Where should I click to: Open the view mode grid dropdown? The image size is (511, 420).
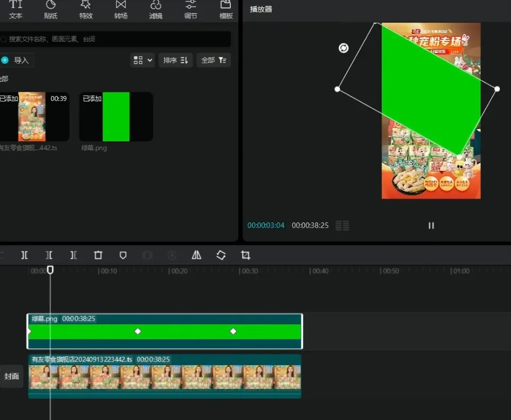tap(143, 61)
